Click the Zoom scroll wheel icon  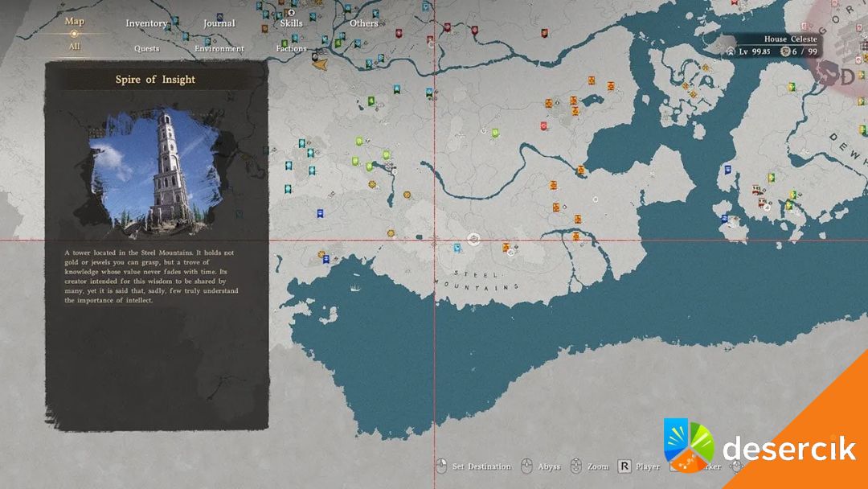[575, 466]
